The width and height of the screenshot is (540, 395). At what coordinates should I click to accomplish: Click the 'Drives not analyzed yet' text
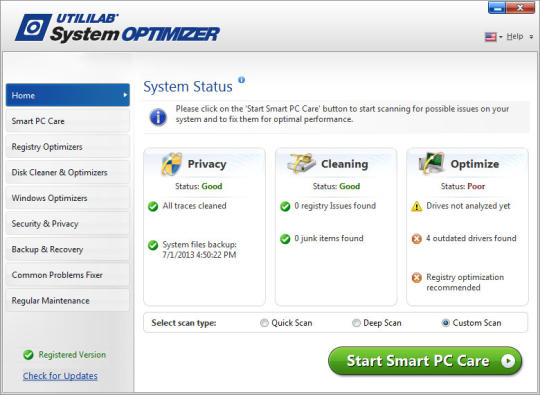tap(468, 206)
